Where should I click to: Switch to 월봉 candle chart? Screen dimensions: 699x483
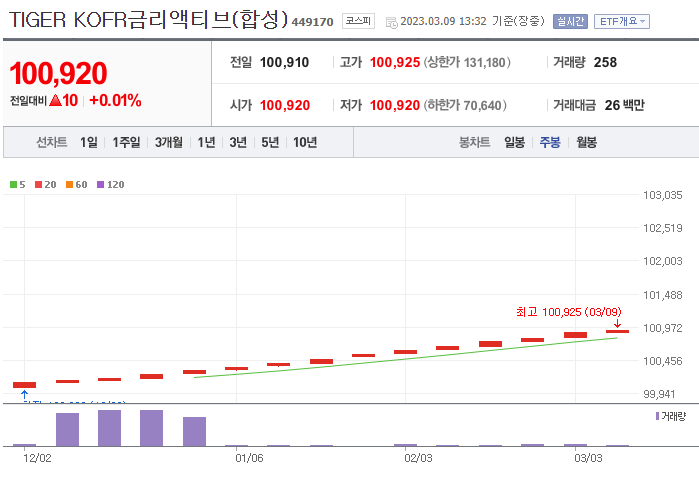(586, 142)
